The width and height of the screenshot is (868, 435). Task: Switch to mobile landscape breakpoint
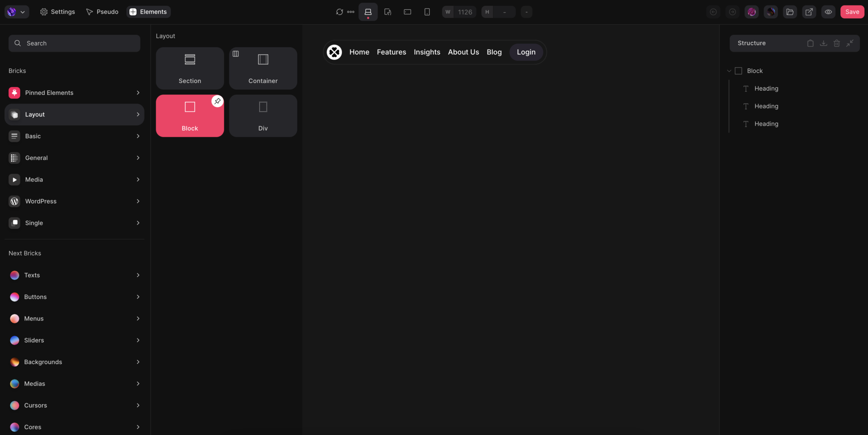click(407, 12)
